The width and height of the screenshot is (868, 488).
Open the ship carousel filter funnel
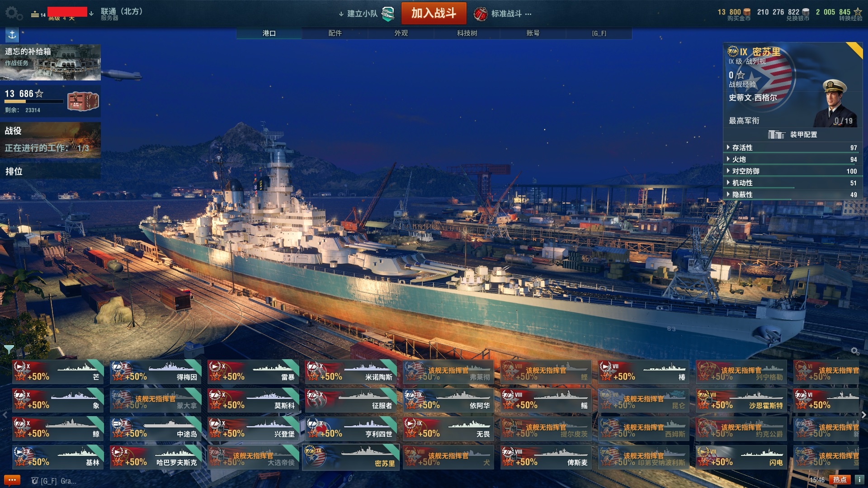[9, 349]
